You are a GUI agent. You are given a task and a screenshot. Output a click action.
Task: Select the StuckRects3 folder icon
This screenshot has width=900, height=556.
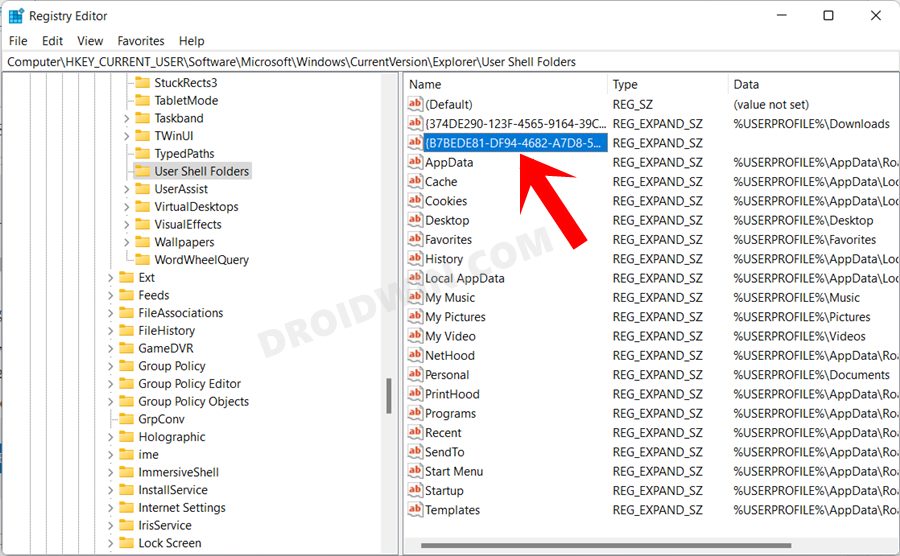coord(142,83)
